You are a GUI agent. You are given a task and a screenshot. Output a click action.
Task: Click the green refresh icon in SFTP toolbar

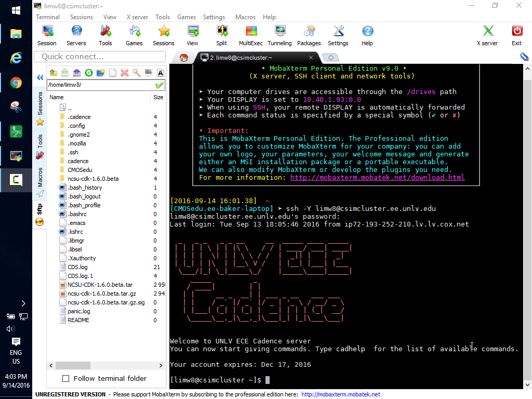click(89, 73)
